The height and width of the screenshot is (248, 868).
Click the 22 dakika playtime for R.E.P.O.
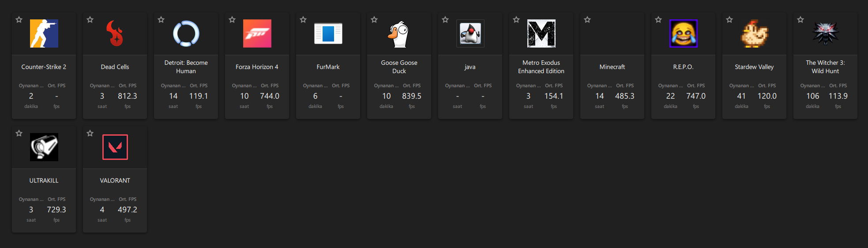coord(670,96)
